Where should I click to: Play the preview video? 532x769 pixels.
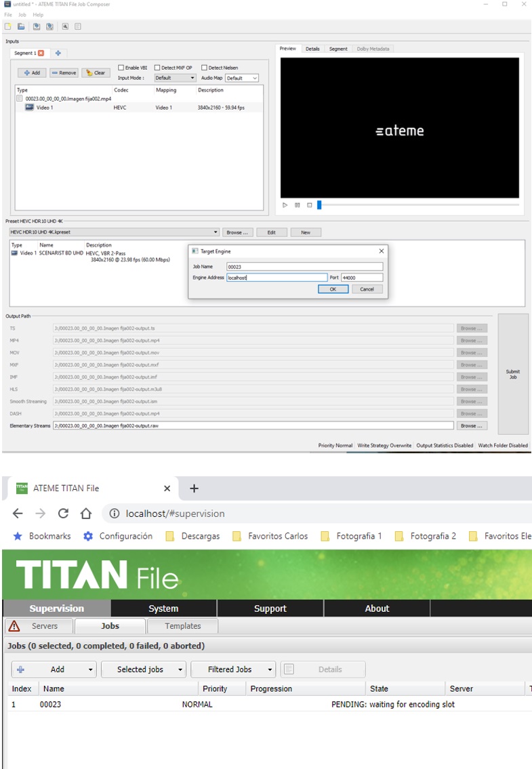285,205
